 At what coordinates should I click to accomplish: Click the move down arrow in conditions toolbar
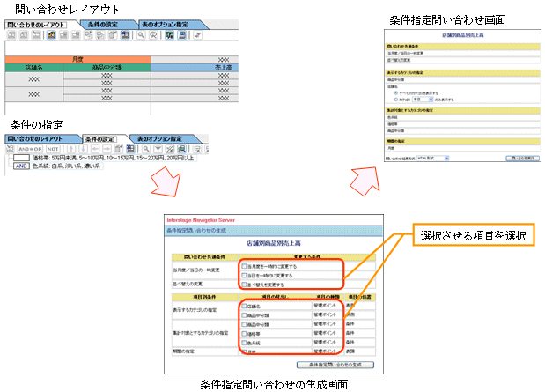pos(82,150)
